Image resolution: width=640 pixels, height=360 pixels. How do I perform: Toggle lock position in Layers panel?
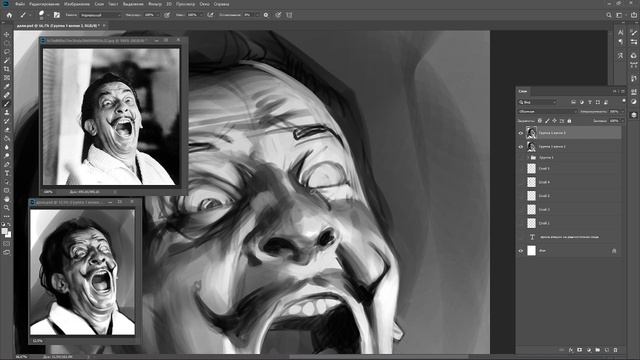[554, 121]
